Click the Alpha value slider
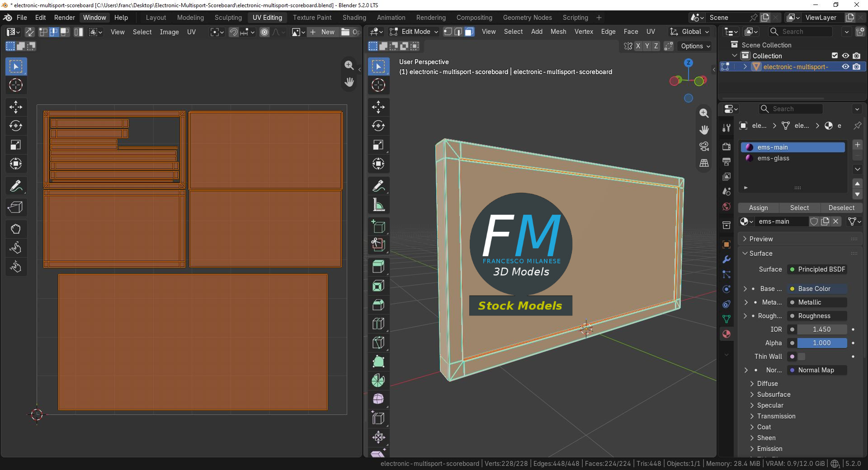This screenshot has height=470, width=868. (x=822, y=343)
